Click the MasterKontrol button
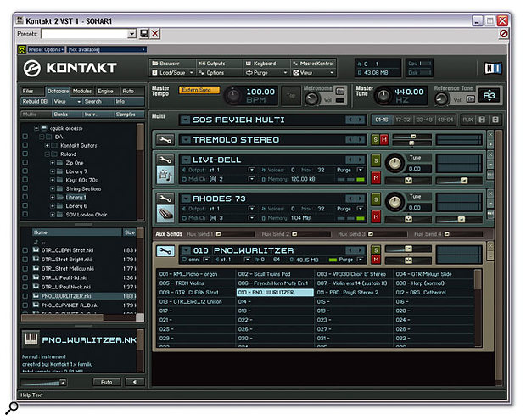Viewport: 526px width, 420px height. [313, 64]
